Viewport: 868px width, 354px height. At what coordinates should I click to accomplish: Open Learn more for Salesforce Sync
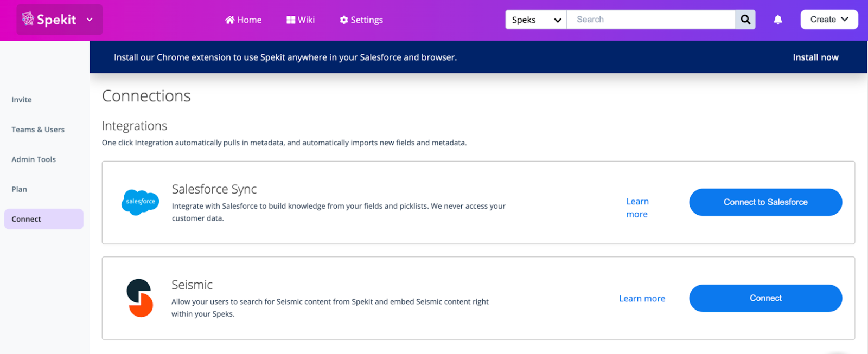637,208
